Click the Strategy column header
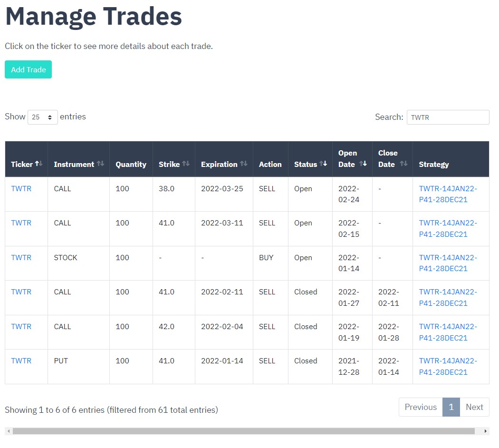This screenshot has height=448, width=499. point(451,159)
